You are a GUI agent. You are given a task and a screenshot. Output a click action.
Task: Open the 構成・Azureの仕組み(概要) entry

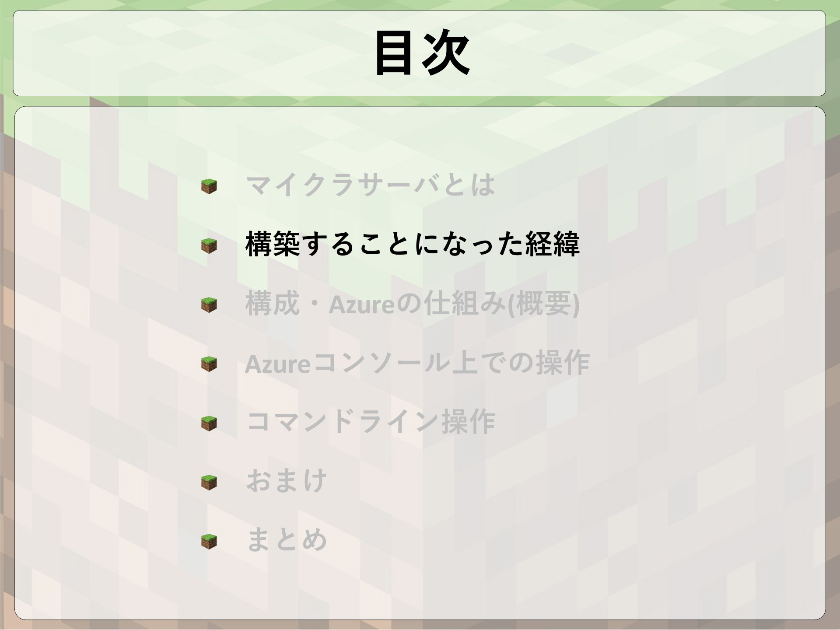point(413,303)
